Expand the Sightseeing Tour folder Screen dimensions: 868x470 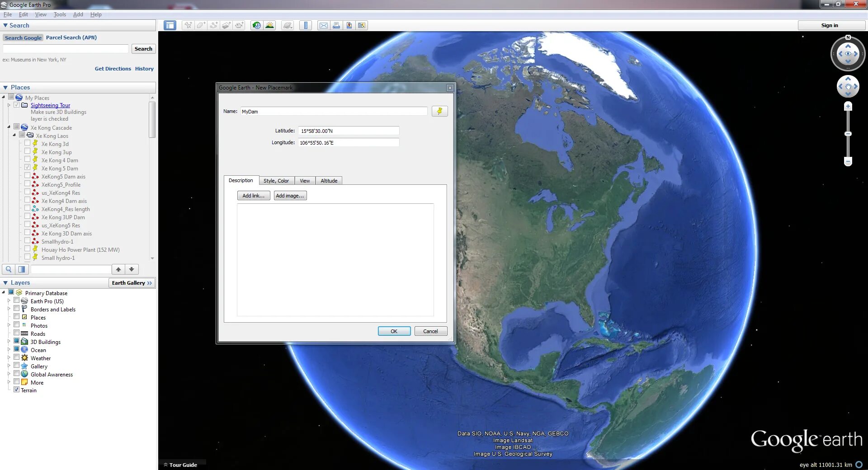tap(9, 105)
